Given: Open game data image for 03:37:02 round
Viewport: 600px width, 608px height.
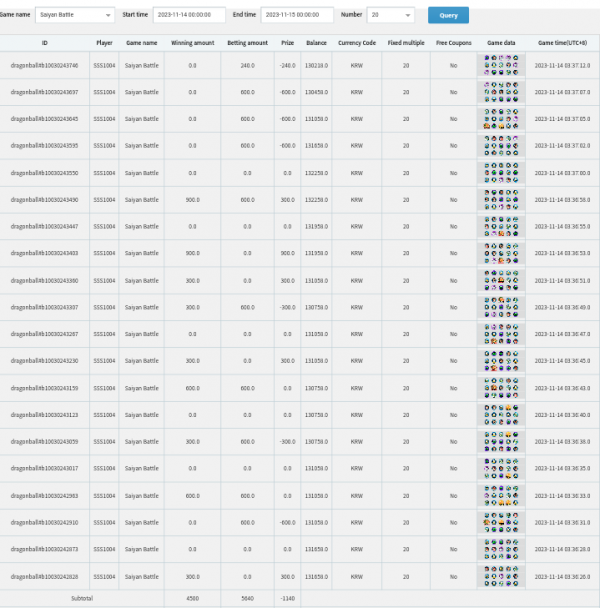Looking at the screenshot, I should tap(501, 145).
